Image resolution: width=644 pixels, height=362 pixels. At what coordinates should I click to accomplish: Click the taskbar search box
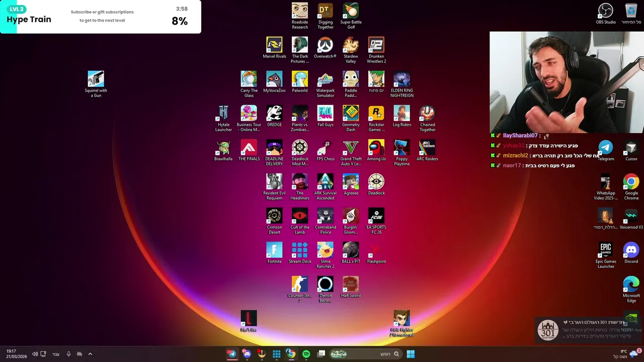(365, 354)
